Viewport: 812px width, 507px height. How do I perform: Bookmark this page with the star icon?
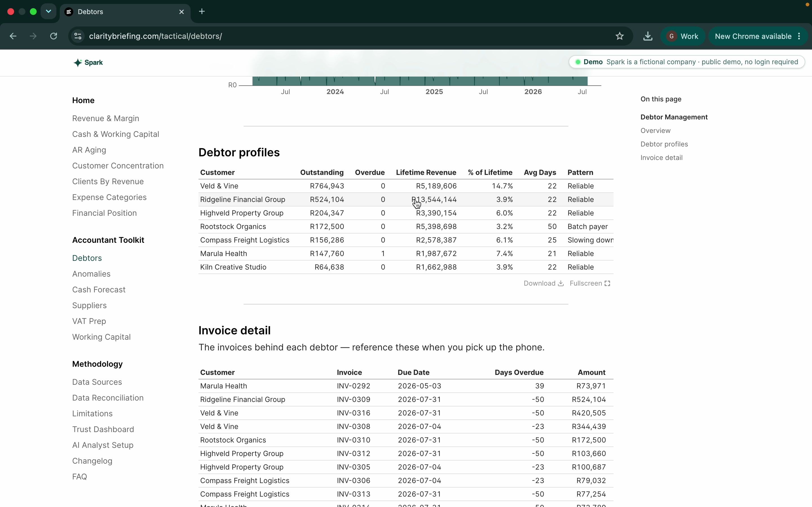click(x=619, y=36)
